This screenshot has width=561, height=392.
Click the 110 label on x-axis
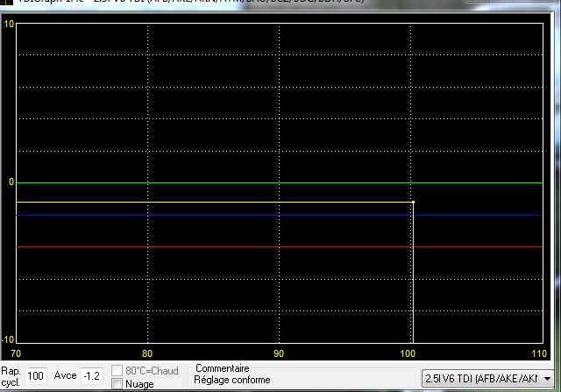tap(538, 353)
